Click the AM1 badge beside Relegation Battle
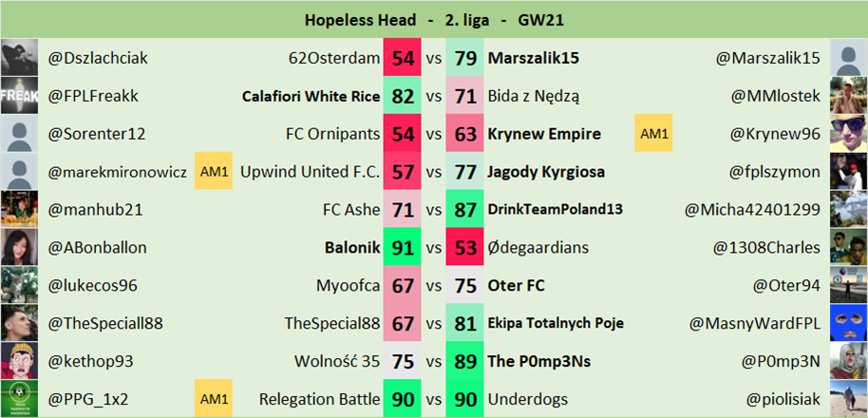The height and width of the screenshot is (418, 868). coord(212,399)
